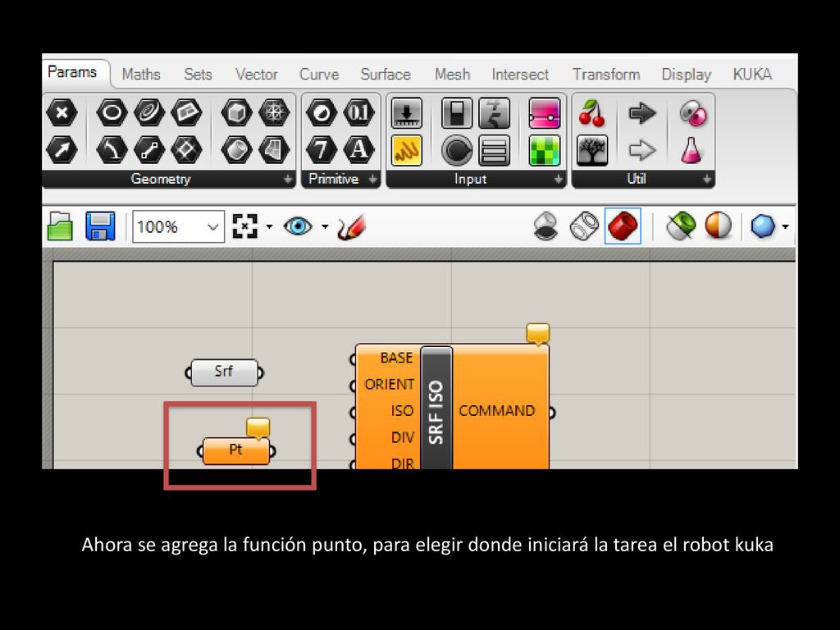Image resolution: width=840 pixels, height=630 pixels.
Task: Expand the Util panel group
Action: pyautogui.click(x=707, y=179)
